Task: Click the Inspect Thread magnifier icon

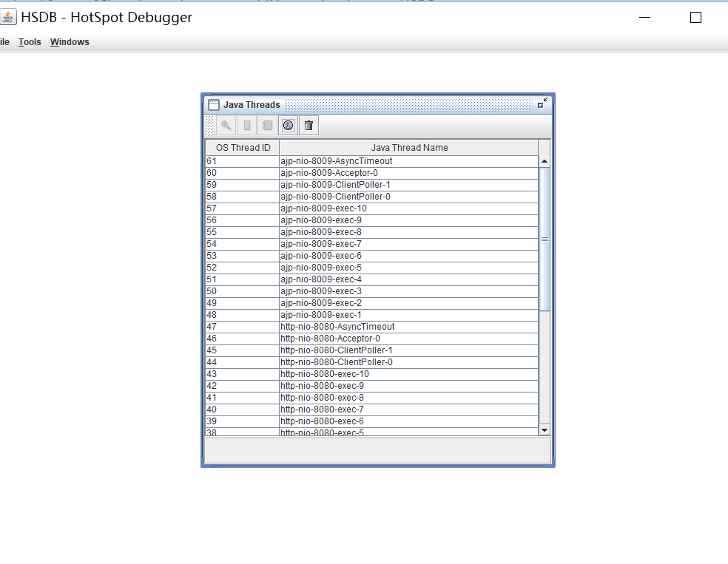Action: [x=226, y=125]
